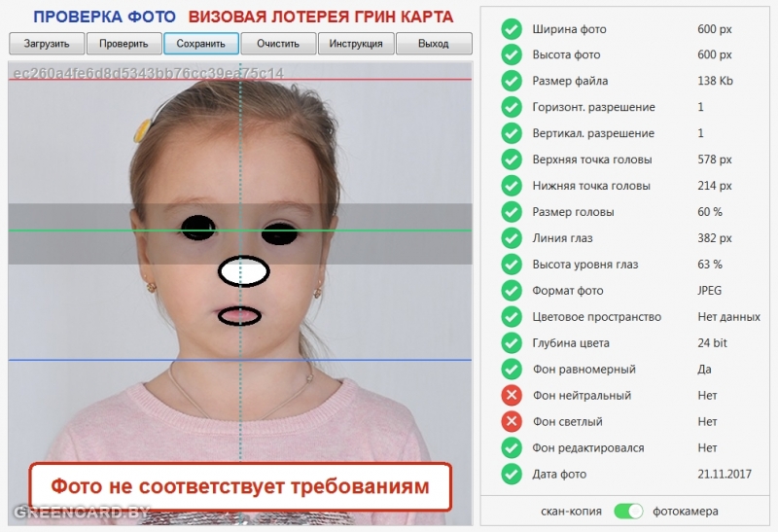
Task: Toggle the скан-копия / фотокамера switch
Action: click(628, 512)
